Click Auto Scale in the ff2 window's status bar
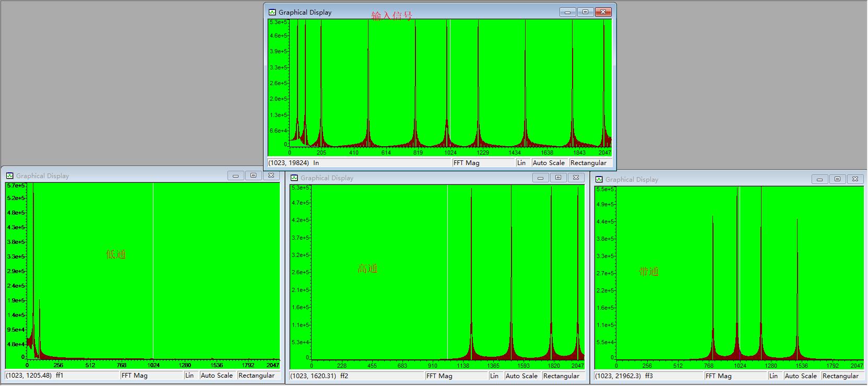The width and height of the screenshot is (868, 386). click(521, 376)
